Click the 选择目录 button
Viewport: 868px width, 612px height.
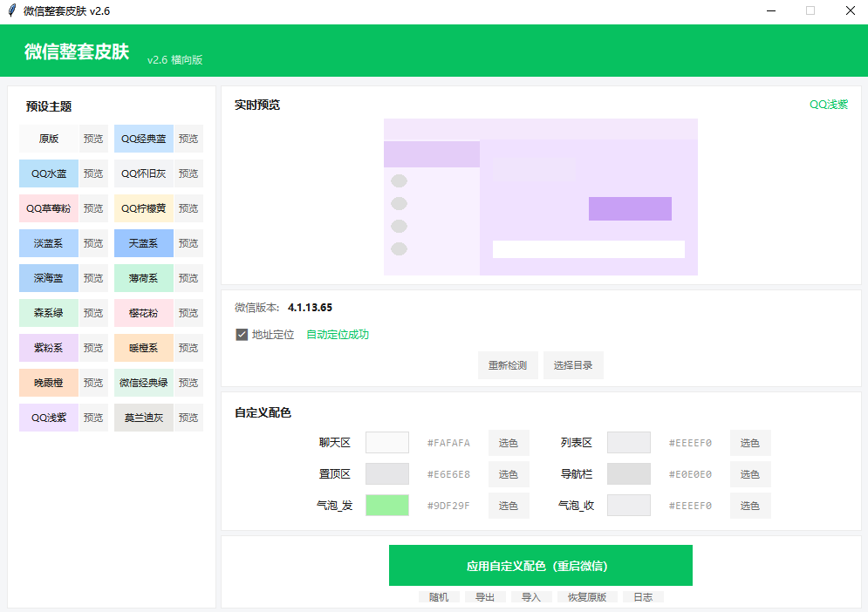pos(573,366)
